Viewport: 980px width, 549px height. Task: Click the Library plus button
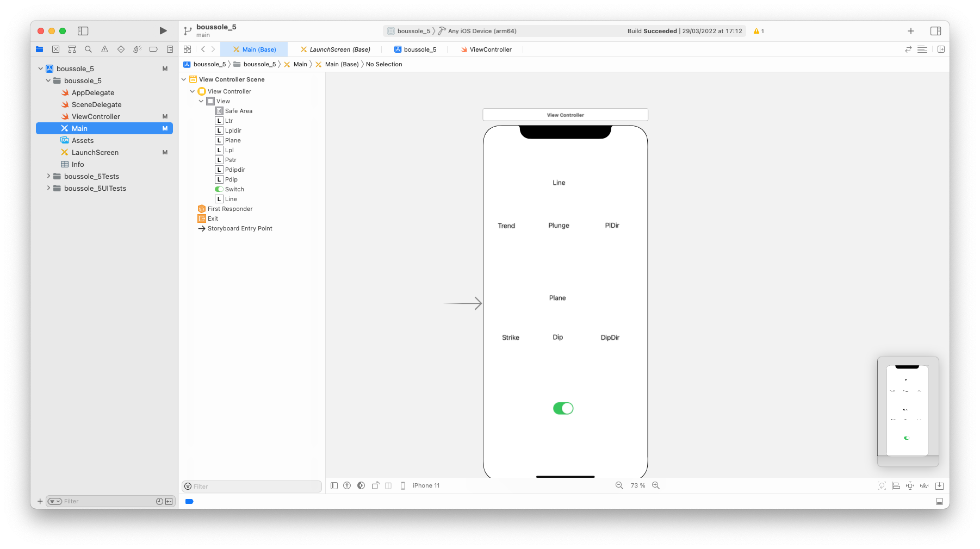coord(911,31)
